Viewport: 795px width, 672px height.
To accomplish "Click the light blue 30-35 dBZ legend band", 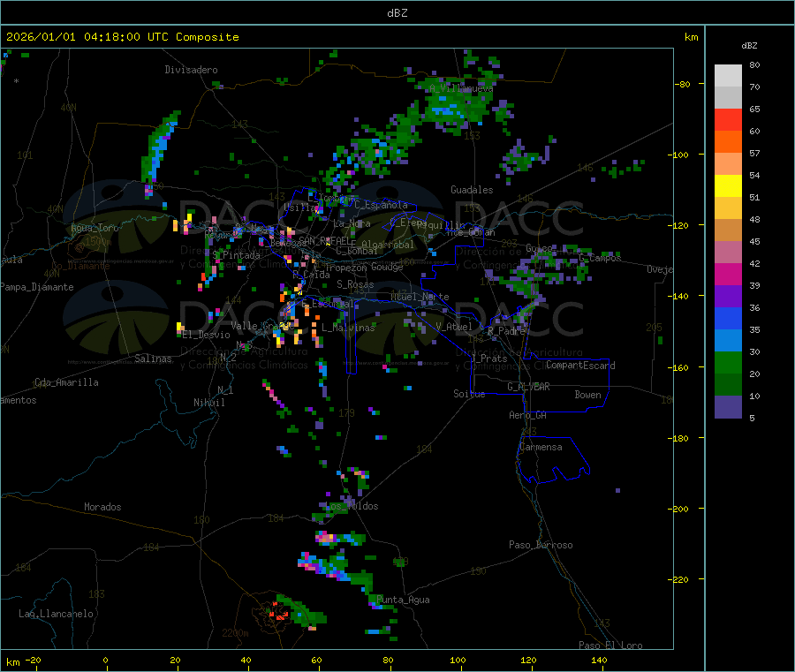I will point(728,340).
